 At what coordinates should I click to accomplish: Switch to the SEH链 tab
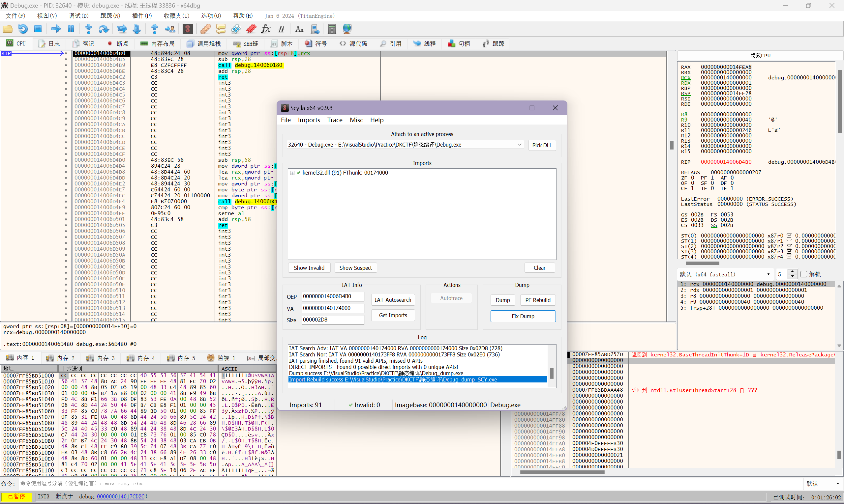(246, 43)
